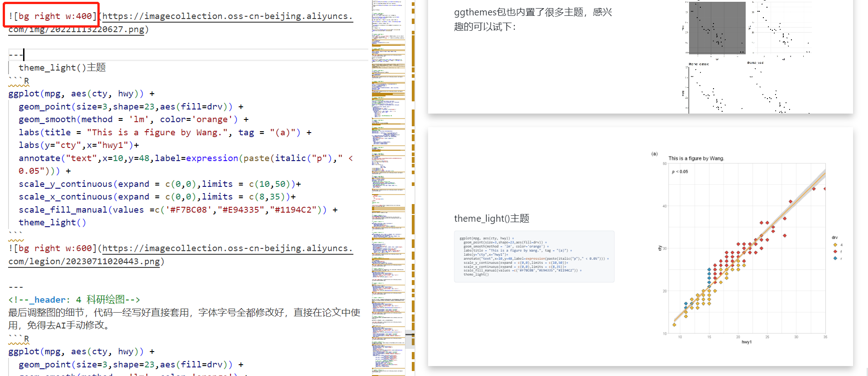Click the grey code block in preview slide
The image size is (868, 376).
534,257
